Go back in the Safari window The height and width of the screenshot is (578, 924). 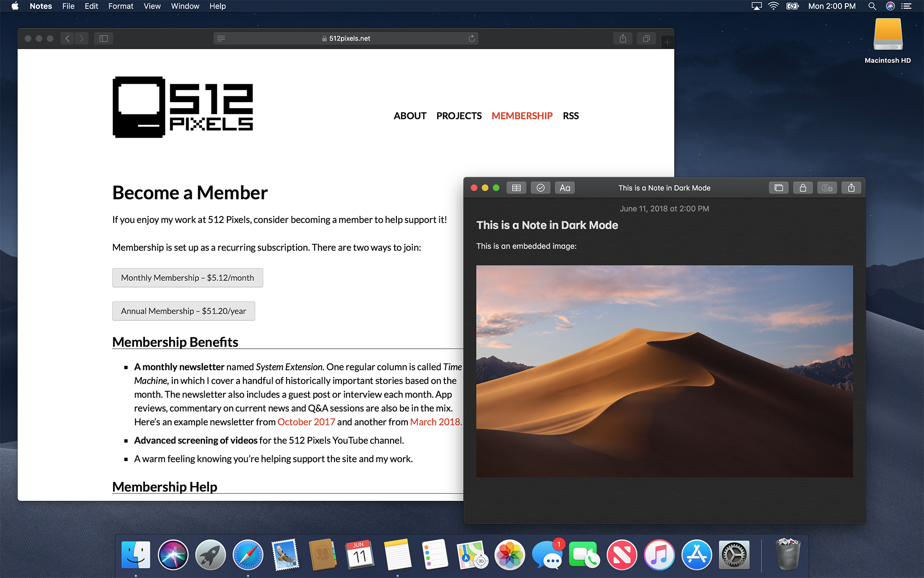point(67,38)
